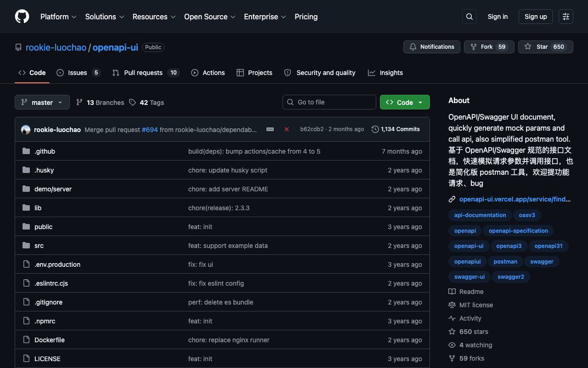Image resolution: width=588 pixels, height=368 pixels.
Task: Click the scale icon beside MIT license
Action: 452,305
